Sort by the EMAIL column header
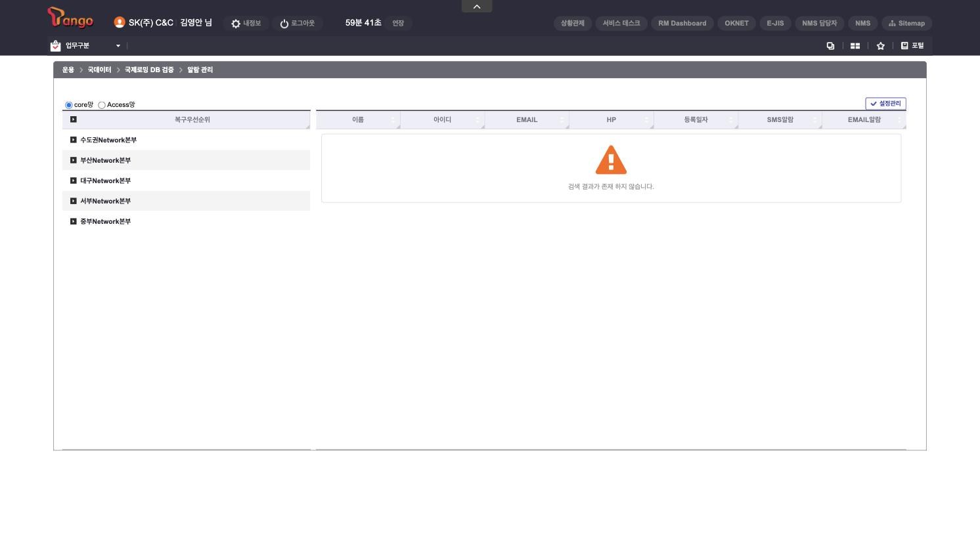The width and height of the screenshot is (980, 533). pos(527,119)
